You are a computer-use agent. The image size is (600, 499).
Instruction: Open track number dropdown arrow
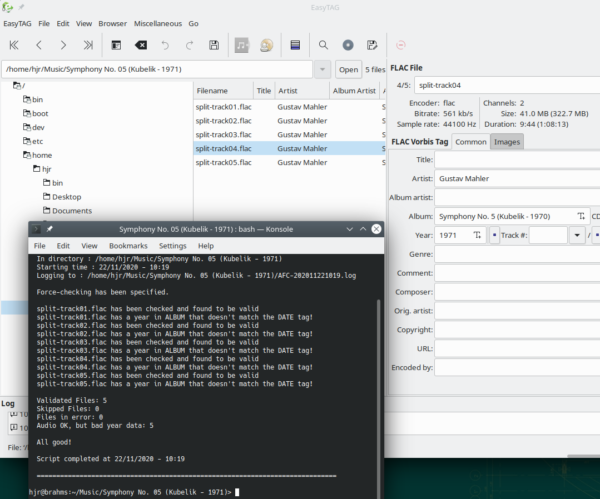pyautogui.click(x=577, y=235)
